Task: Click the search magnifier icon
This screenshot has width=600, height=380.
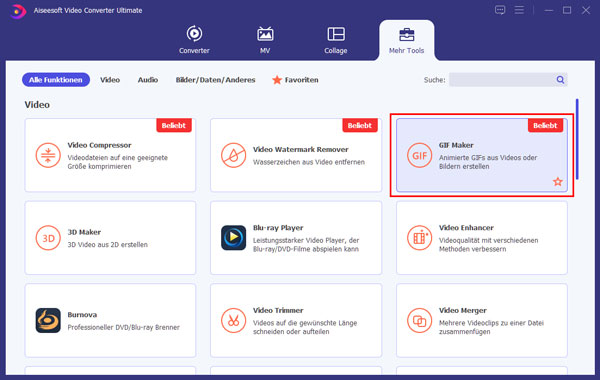Action: (x=560, y=80)
